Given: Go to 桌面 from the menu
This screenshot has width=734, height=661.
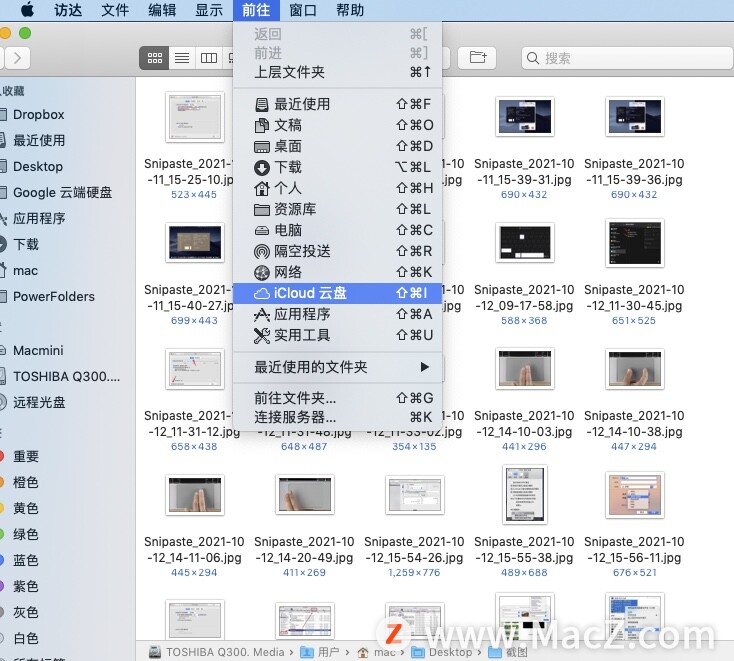Looking at the screenshot, I should 338,146.
